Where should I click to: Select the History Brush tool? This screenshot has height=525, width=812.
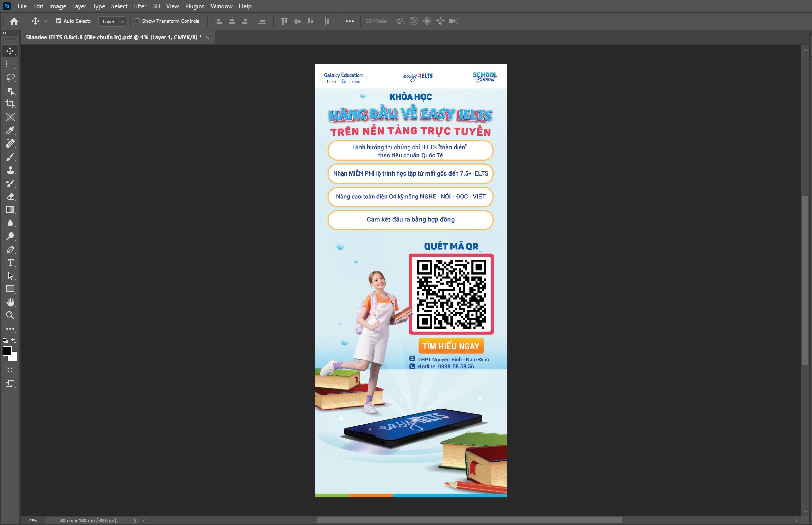[x=10, y=183]
